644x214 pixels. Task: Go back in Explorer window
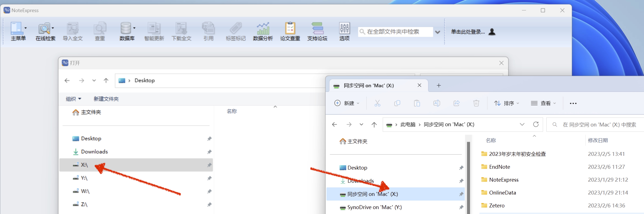pos(334,124)
